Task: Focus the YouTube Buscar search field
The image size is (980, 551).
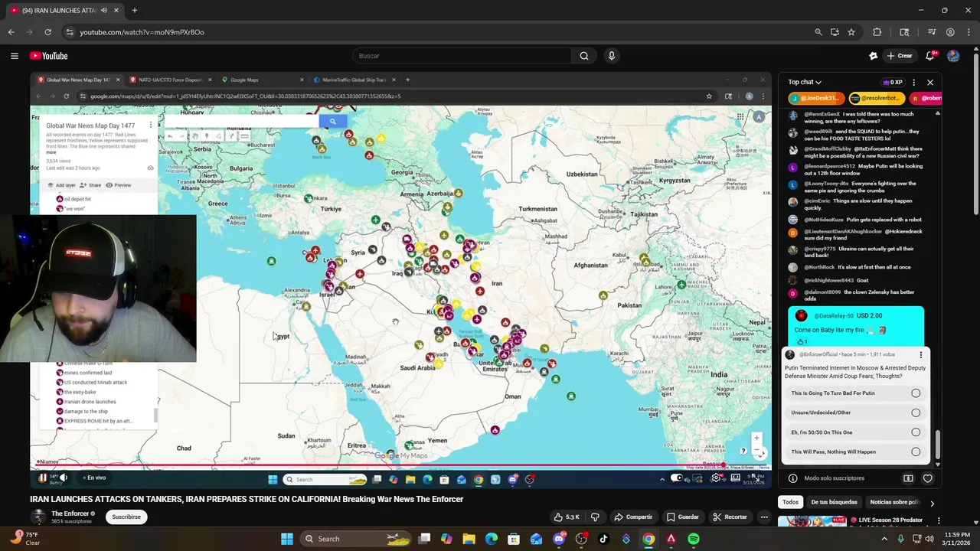Action: 462,56
